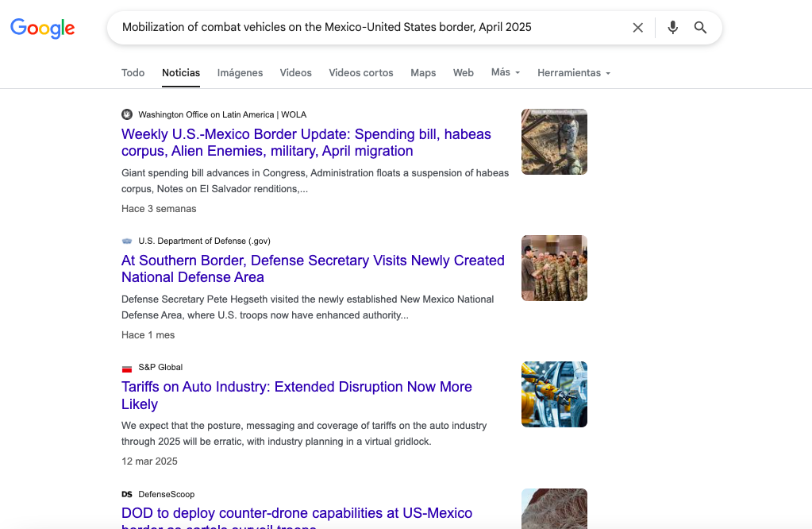This screenshot has width=812, height=529.
Task: View the WOLA article thumbnail image
Action: coord(554,141)
